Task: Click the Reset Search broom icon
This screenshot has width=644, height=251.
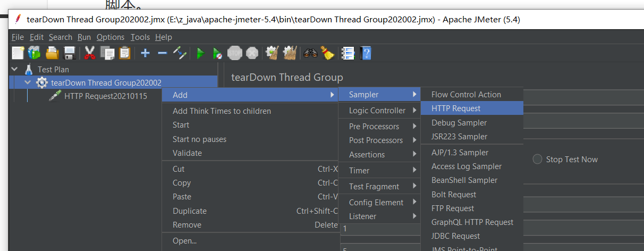Action: 327,53
